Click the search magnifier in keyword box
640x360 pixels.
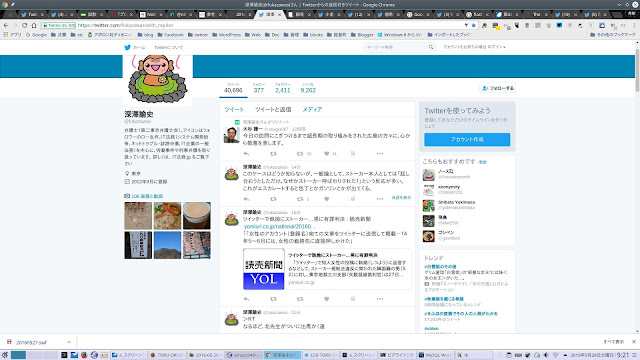click(x=431, y=47)
